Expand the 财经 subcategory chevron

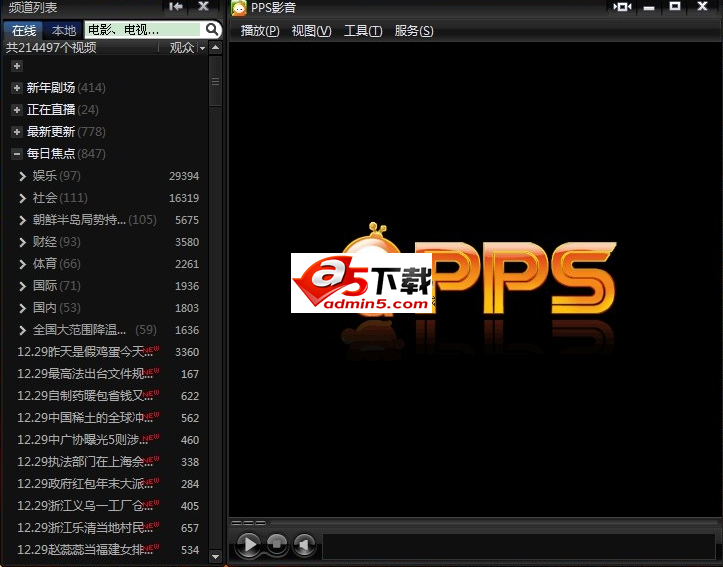tap(23, 242)
